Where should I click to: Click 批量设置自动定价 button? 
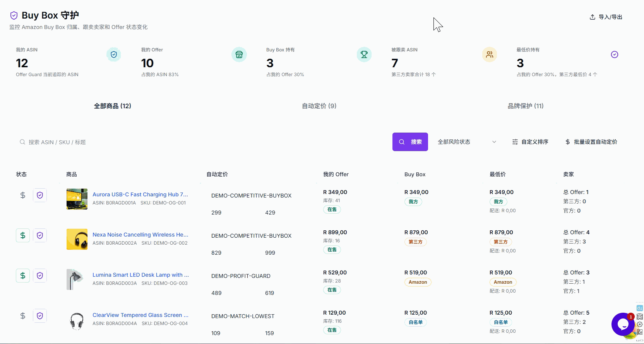tap(591, 142)
